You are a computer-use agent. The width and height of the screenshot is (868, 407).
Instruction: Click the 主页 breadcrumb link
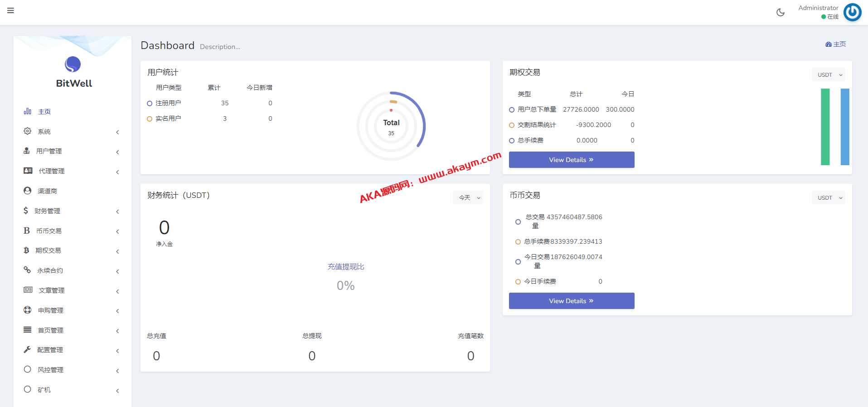coord(836,44)
